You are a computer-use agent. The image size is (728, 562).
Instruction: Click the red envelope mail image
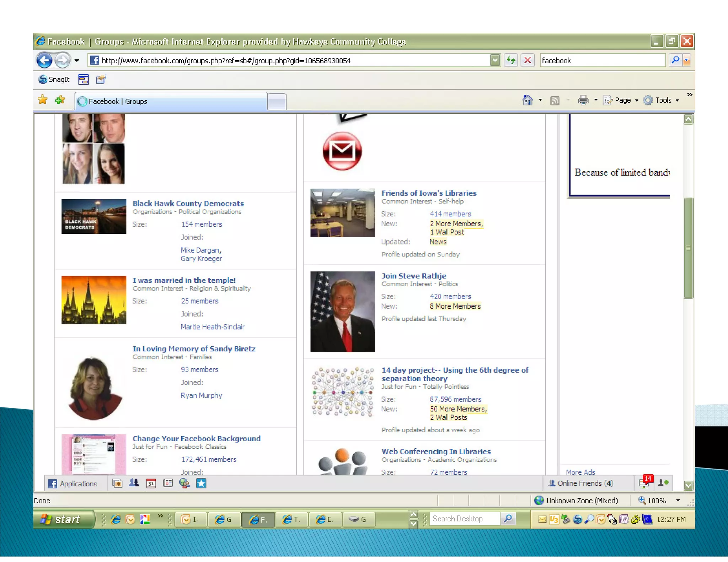tap(342, 151)
